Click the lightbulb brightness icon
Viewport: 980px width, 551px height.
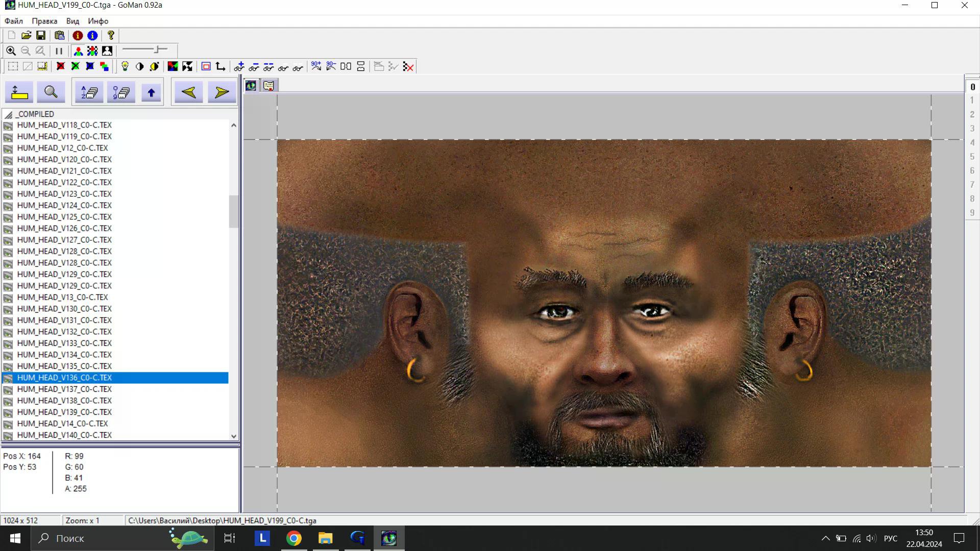[125, 66]
